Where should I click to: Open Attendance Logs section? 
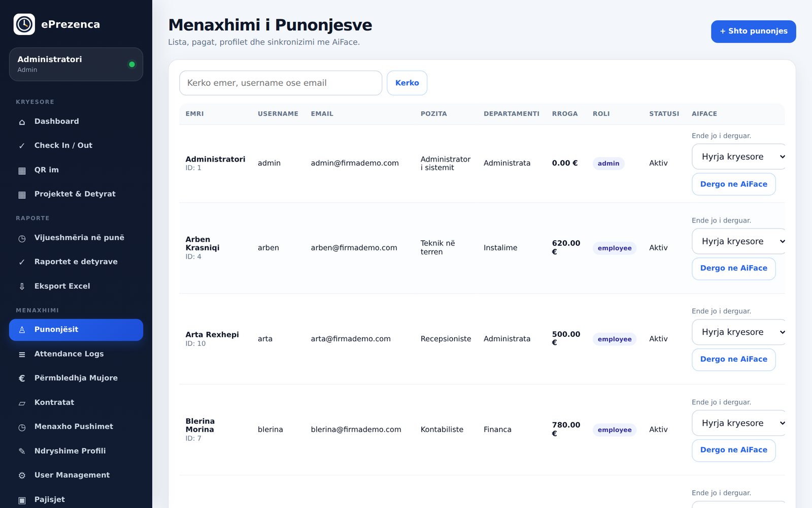click(76, 354)
